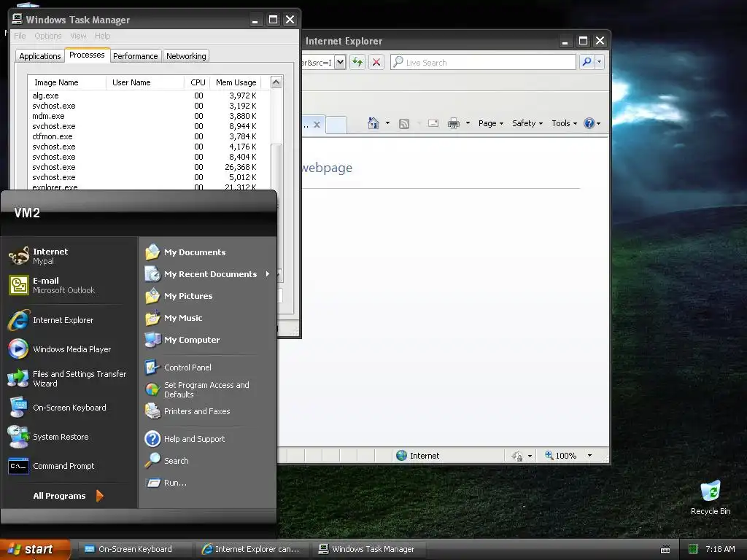Click the Read Mail icon in Internet Explorer
747x560 pixels.
(x=433, y=123)
